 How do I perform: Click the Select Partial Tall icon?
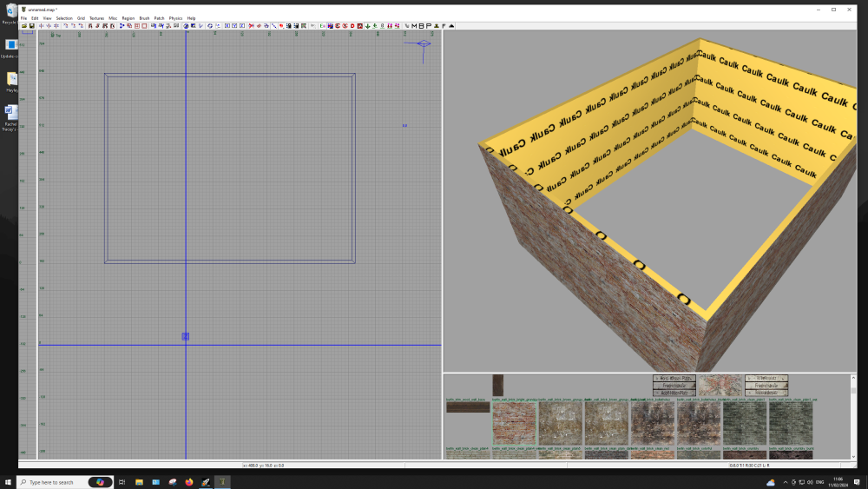pos(105,25)
